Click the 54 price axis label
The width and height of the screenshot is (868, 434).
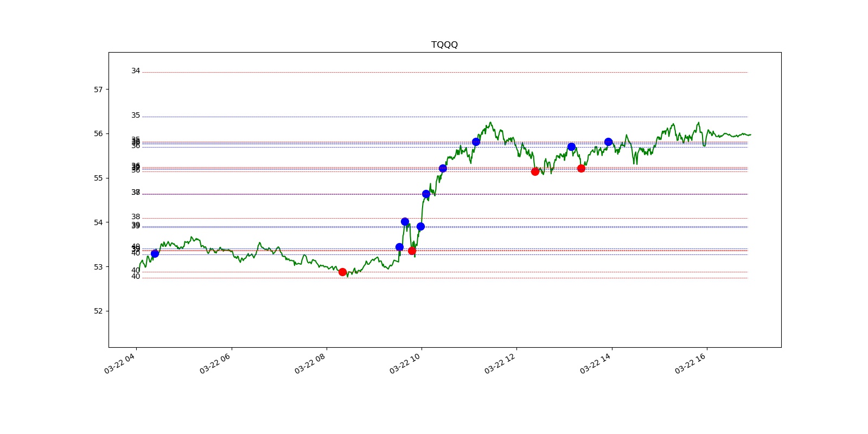(98, 222)
